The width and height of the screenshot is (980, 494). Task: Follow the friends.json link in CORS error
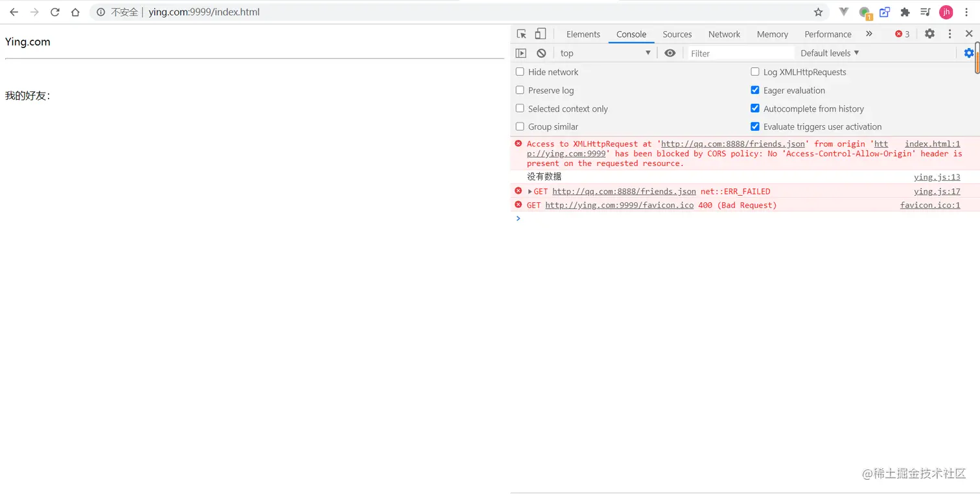tap(733, 144)
